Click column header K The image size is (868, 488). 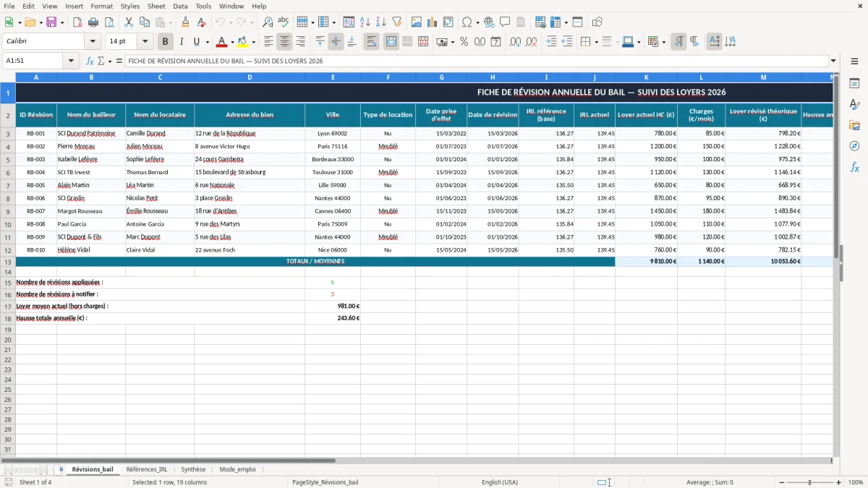[646, 77]
